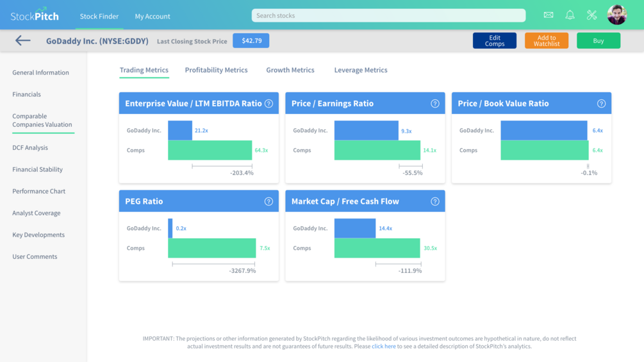Click Comps 30.5x bar in Free Cash Flow chart

[x=377, y=249]
